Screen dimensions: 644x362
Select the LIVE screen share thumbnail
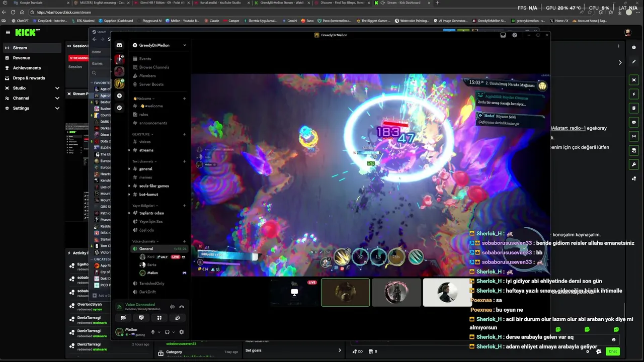[294, 293]
